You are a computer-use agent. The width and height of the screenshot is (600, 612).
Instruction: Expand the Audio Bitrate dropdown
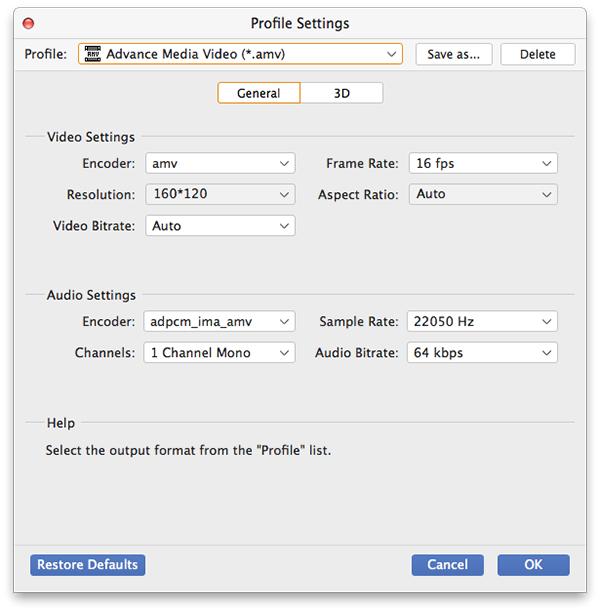click(546, 352)
